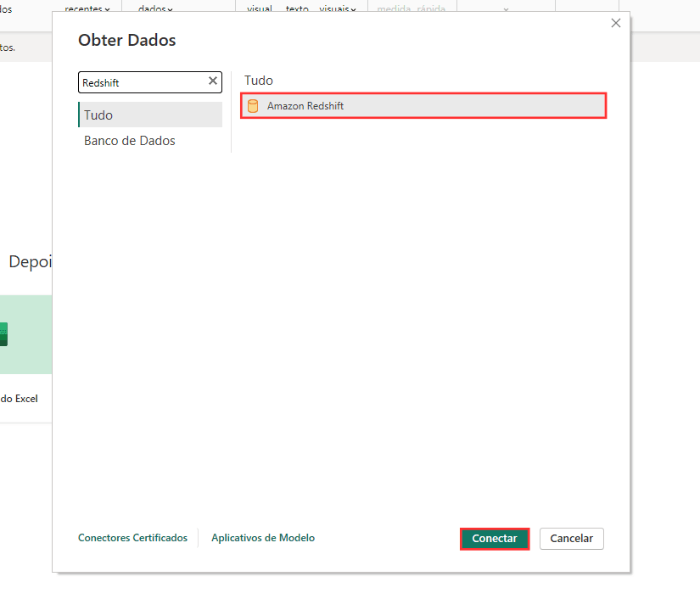Open the 'recentes' dropdown in the ribbon
This screenshot has width=700, height=610.
(x=88, y=8)
